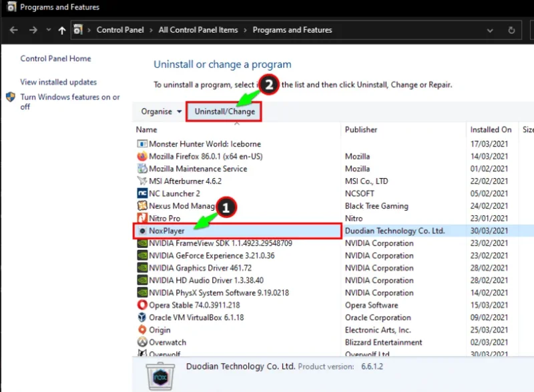Click install date 30/03/2021 for NoxPlayer
This screenshot has height=392, width=534.
[x=489, y=231]
